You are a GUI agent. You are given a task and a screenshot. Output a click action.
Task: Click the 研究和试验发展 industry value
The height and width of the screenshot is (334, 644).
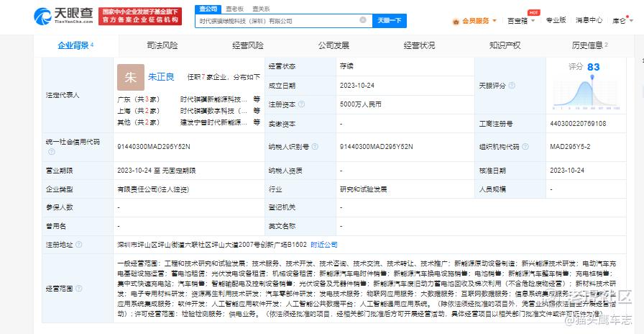364,189
